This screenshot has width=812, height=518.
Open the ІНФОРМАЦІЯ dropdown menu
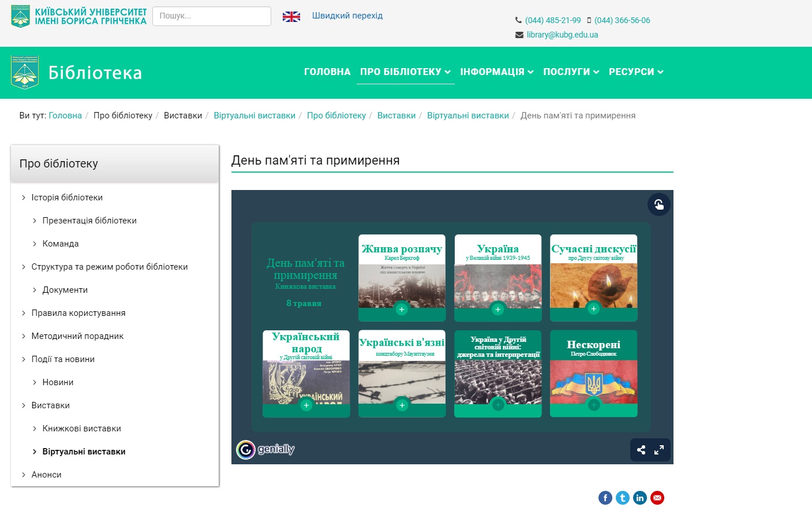point(496,72)
